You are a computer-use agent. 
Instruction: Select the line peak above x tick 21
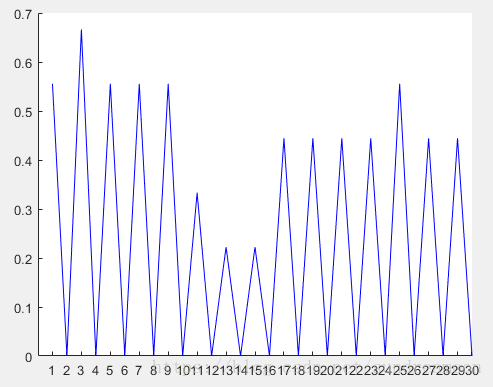pyautogui.click(x=342, y=139)
